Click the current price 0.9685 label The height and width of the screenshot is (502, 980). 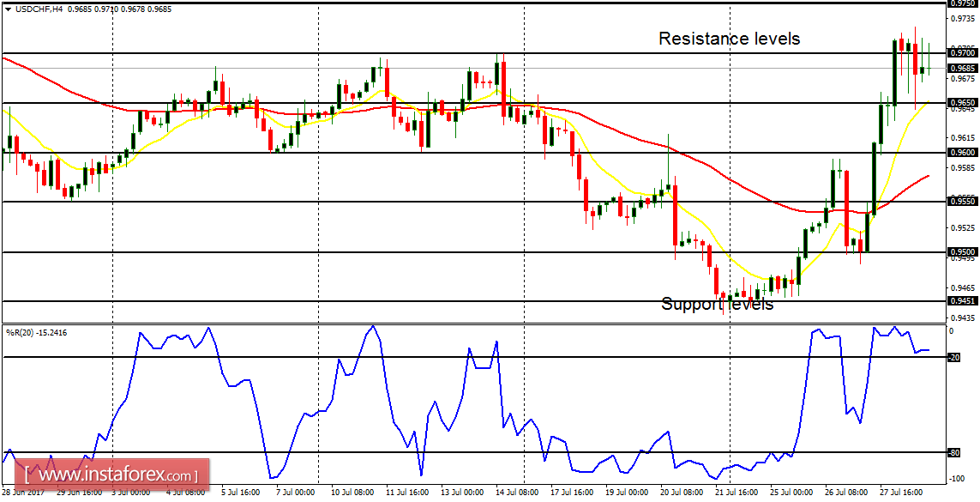tap(963, 68)
